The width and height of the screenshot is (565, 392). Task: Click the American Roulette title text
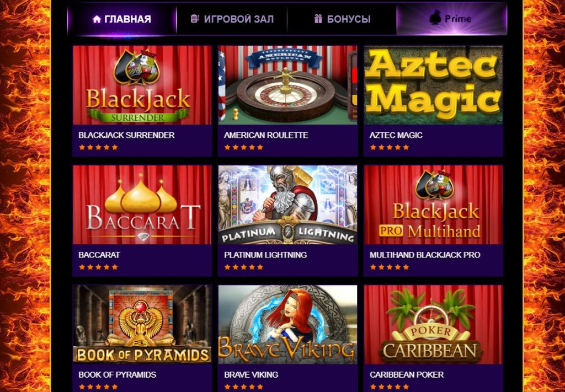pos(266,135)
